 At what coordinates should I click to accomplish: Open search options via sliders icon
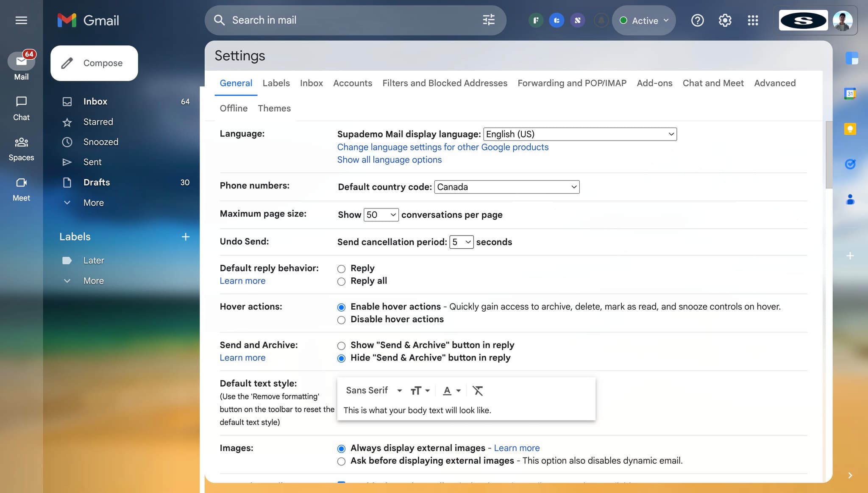(x=488, y=20)
